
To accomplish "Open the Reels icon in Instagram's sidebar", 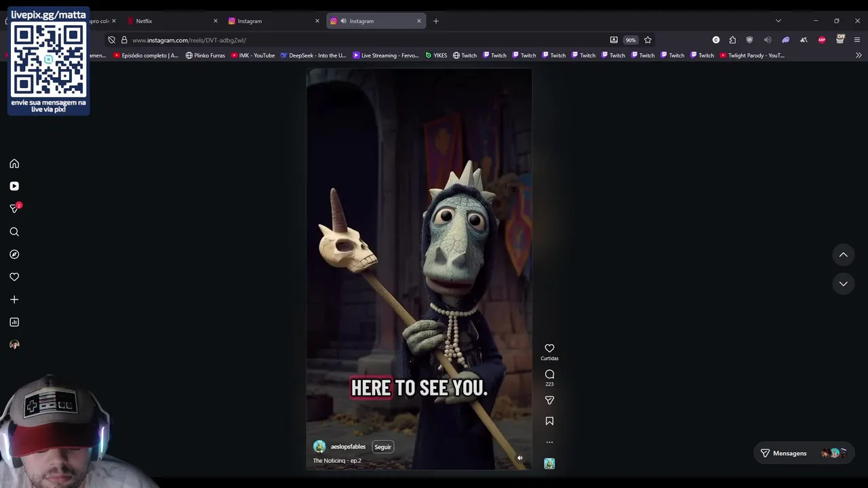I will click(x=14, y=186).
